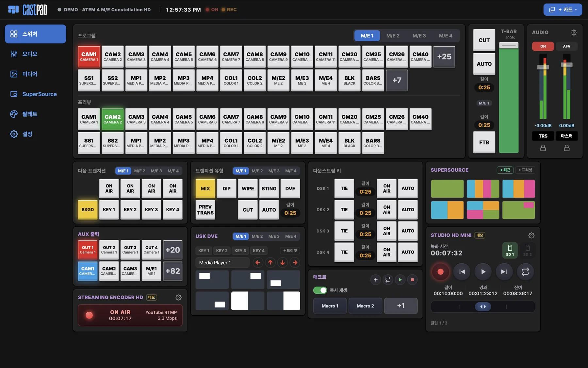
Task: Select the SD 1 card slot
Action: (510, 250)
